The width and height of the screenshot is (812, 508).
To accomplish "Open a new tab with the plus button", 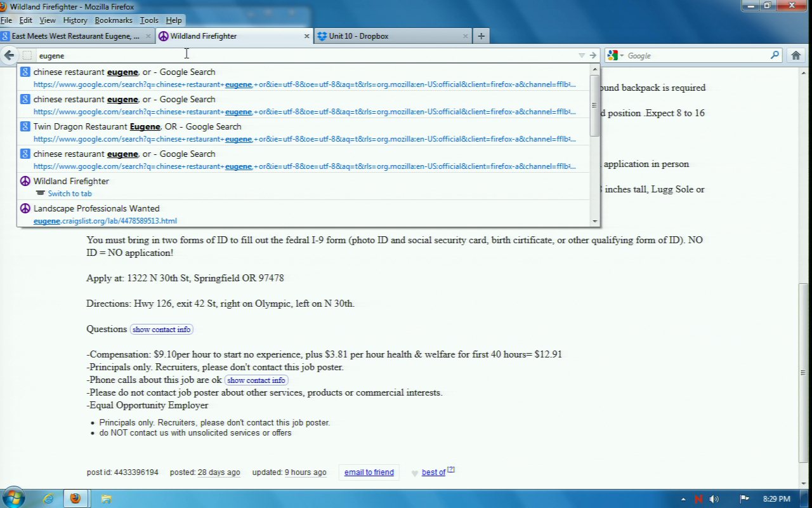I will point(481,36).
